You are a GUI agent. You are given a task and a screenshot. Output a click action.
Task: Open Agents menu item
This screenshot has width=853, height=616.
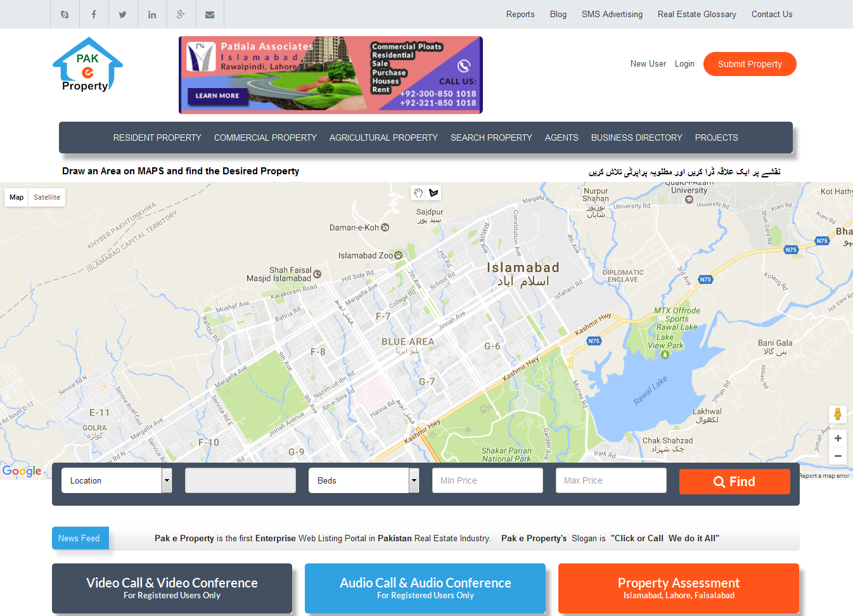(x=561, y=138)
